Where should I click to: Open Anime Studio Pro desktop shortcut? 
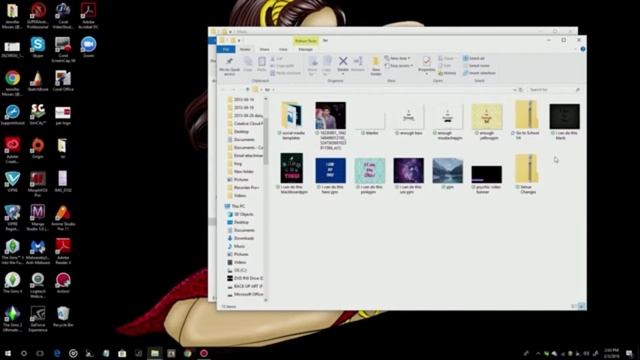click(63, 218)
